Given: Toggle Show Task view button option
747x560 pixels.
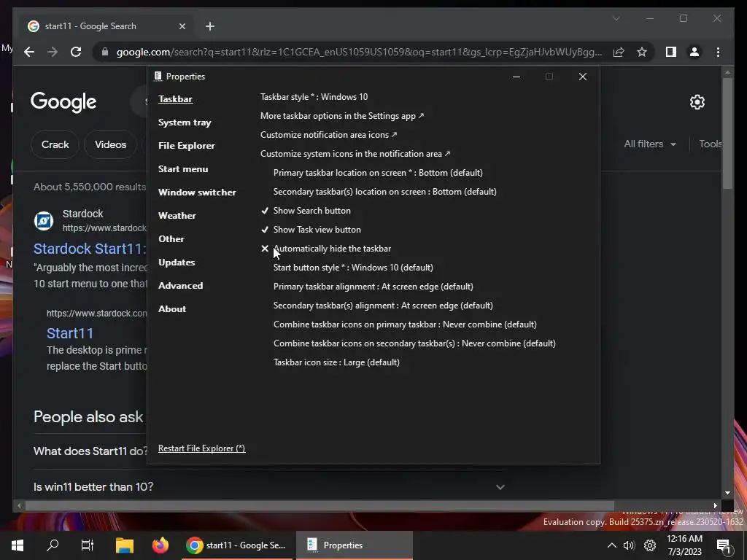Looking at the screenshot, I should pyautogui.click(x=311, y=230).
